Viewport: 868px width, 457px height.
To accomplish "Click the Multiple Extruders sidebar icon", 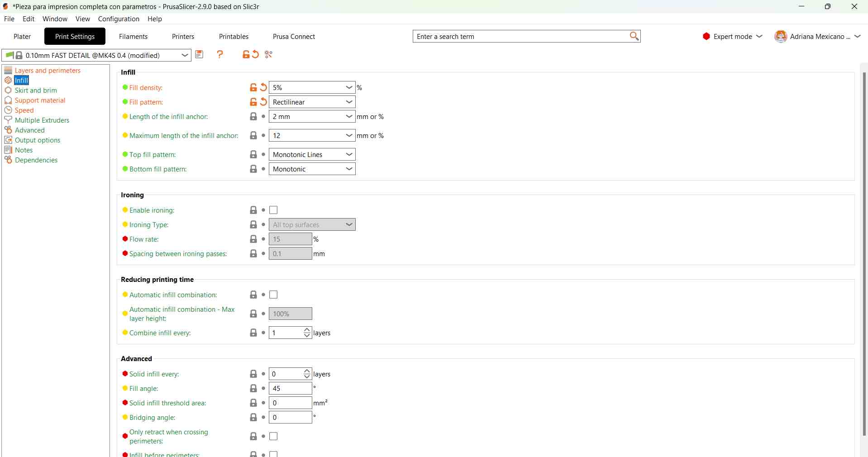I will coord(8,120).
